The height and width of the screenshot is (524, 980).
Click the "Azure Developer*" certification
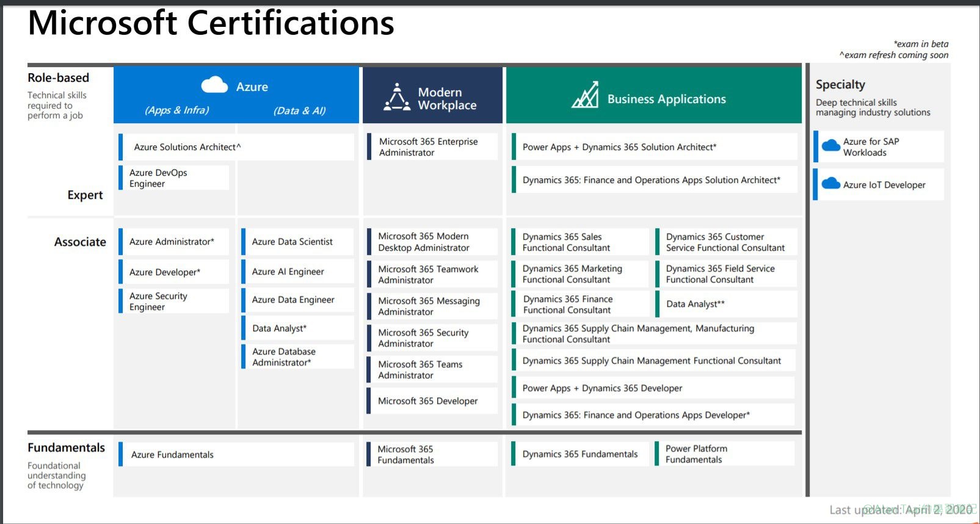coord(173,272)
